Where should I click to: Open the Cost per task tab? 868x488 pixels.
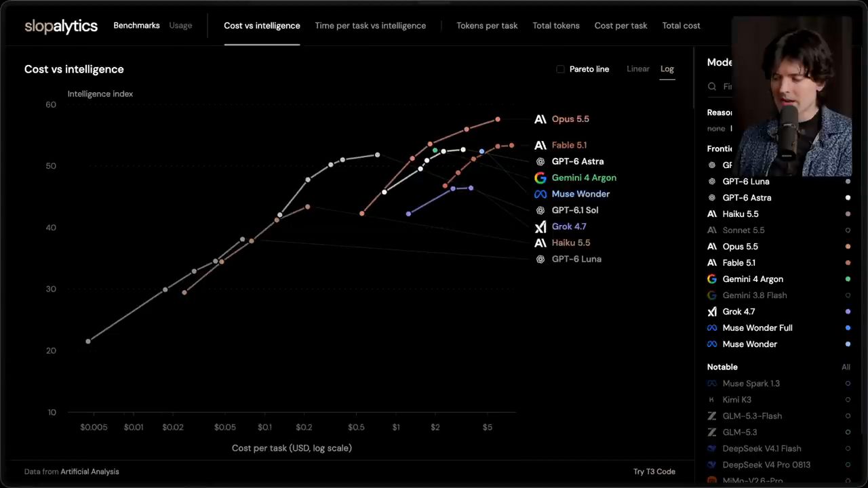point(620,26)
